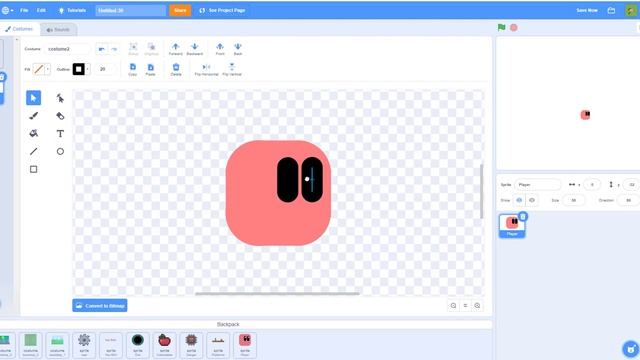
Task: Select the arrow Select tool
Action: tap(33, 98)
